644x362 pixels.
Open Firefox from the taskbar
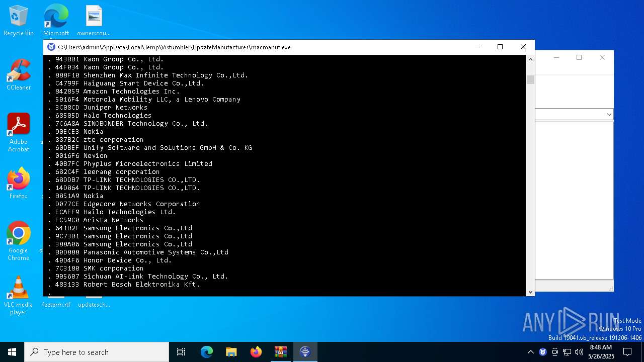(256, 352)
